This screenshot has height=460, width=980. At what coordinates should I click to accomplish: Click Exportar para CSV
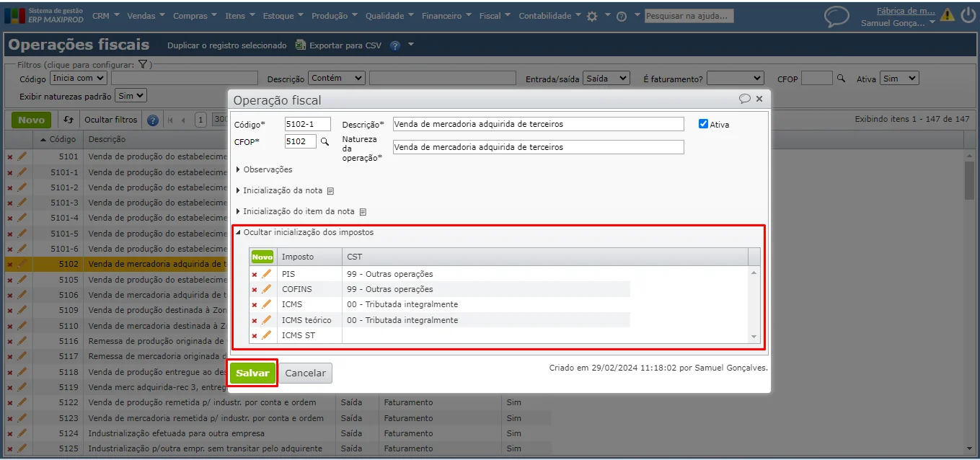pos(338,45)
